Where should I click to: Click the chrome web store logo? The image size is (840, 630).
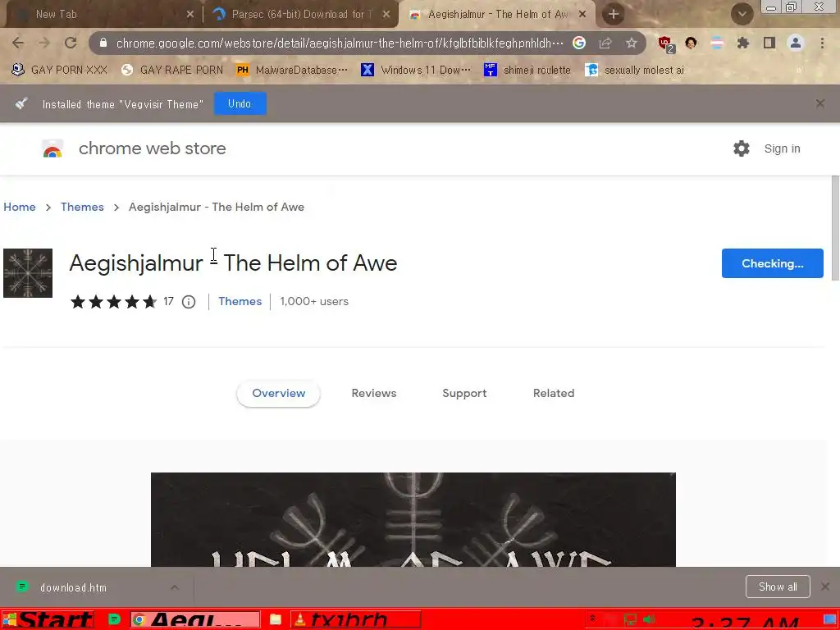point(134,148)
